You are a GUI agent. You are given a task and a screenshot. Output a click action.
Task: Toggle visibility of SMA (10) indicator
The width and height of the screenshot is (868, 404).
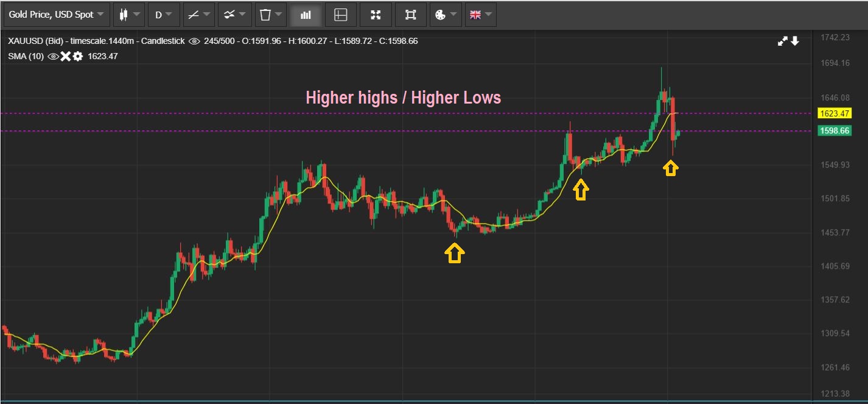(x=53, y=56)
